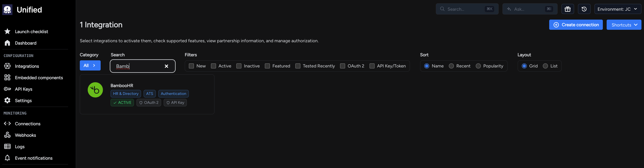Viewport: 644px width, 168px height.
Task: Expand the All category selector
Action: pyautogui.click(x=90, y=65)
